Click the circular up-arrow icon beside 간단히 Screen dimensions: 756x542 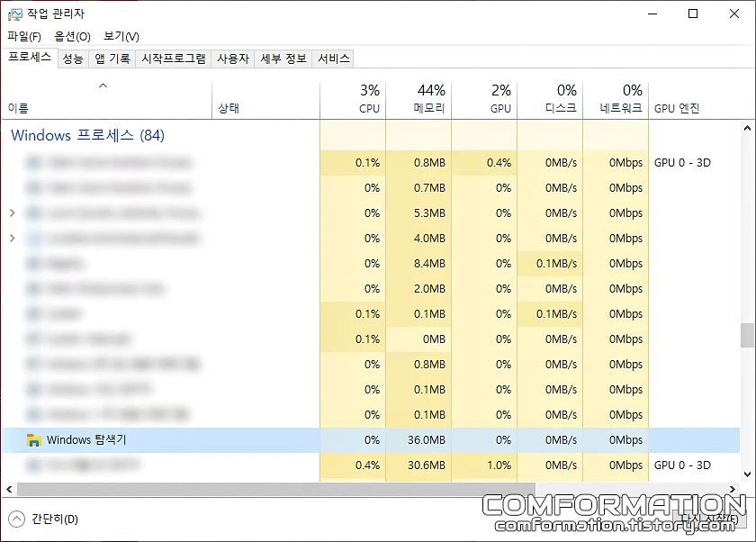[16, 519]
